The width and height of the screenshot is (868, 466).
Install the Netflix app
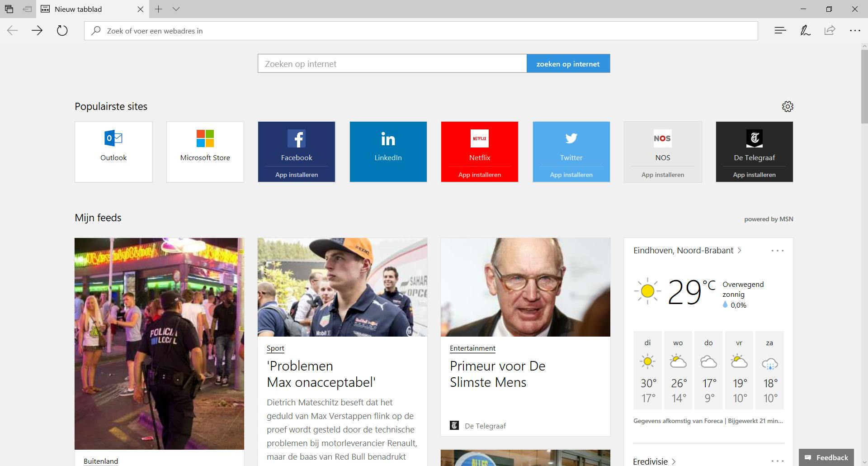[480, 175]
